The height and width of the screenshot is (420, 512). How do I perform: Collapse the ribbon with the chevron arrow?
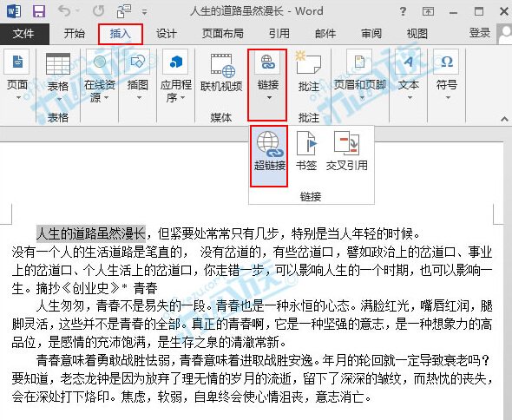tap(504, 119)
